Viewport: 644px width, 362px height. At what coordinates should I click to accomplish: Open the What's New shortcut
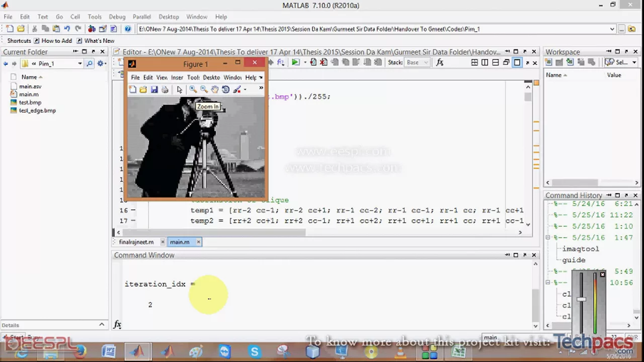coord(95,41)
